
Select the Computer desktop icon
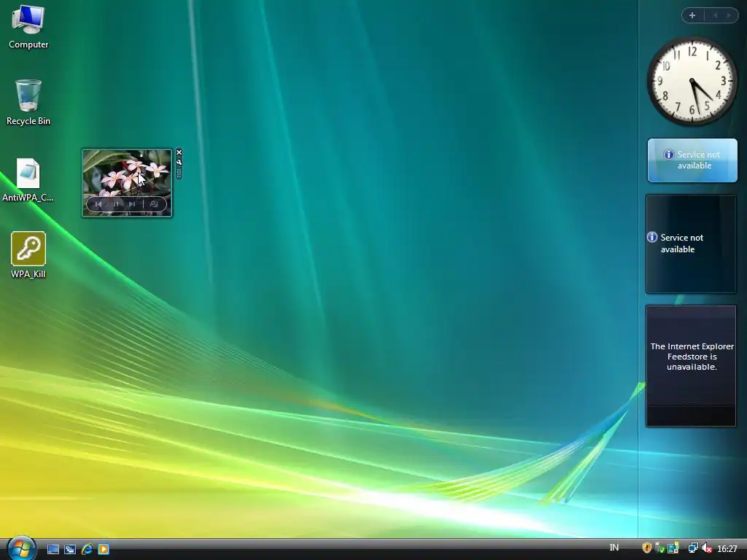(28, 27)
